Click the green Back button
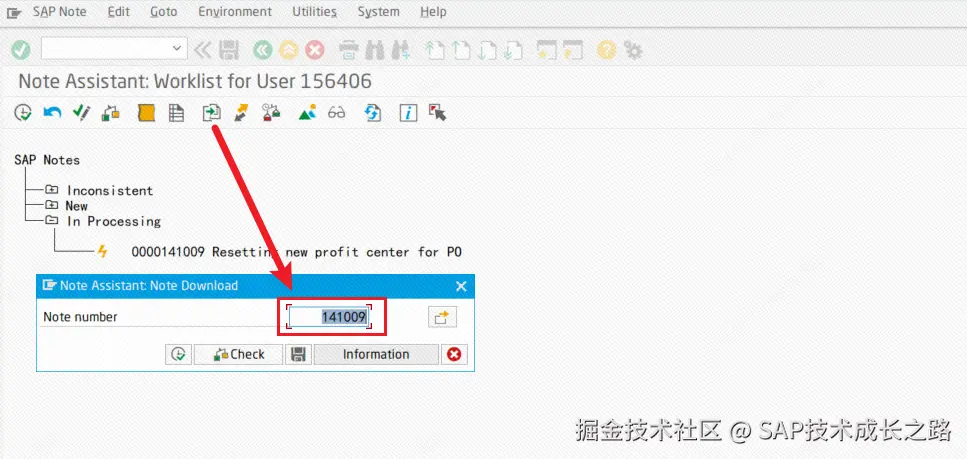Viewport: 967px width, 459px height. (263, 50)
